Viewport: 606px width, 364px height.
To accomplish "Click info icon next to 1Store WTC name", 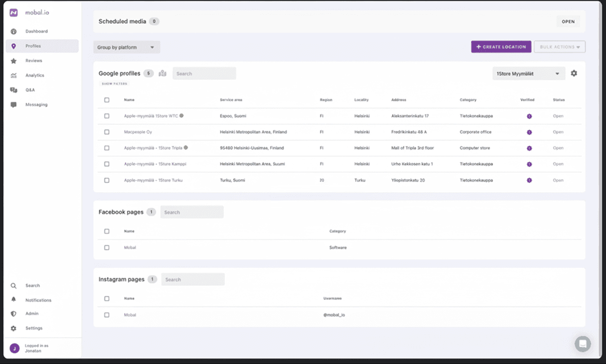I will [181, 116].
